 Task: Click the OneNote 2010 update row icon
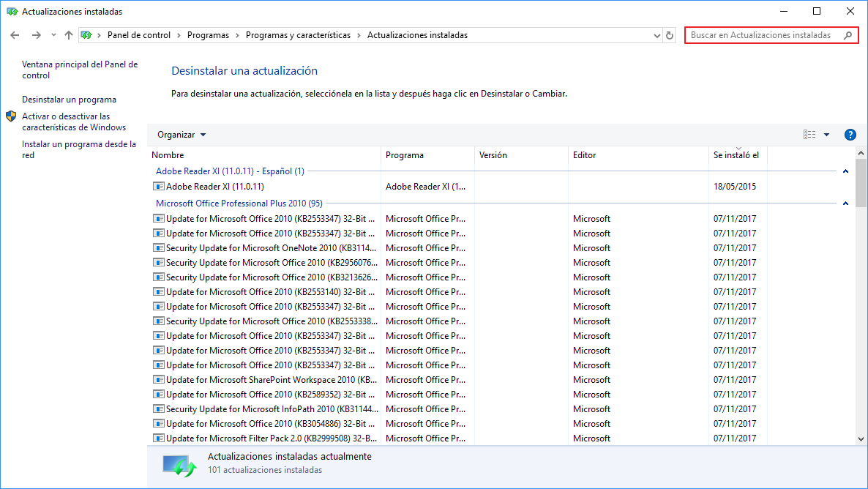(x=158, y=248)
